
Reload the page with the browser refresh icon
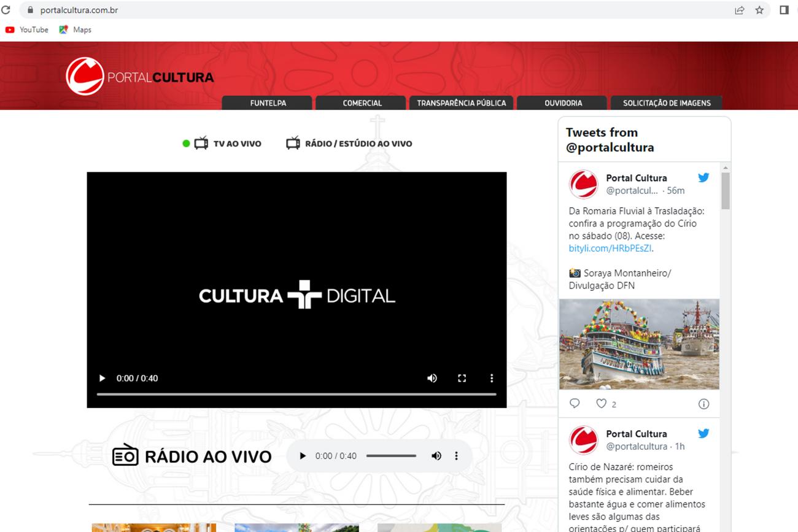pos(6,10)
